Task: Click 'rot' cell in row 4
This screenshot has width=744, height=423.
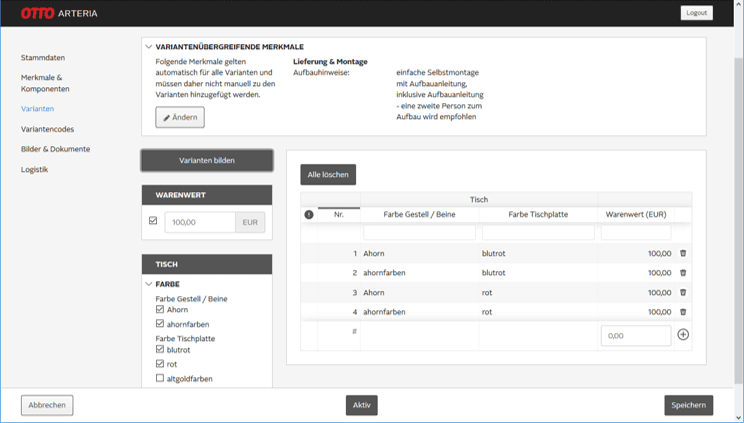Action: pyautogui.click(x=487, y=312)
